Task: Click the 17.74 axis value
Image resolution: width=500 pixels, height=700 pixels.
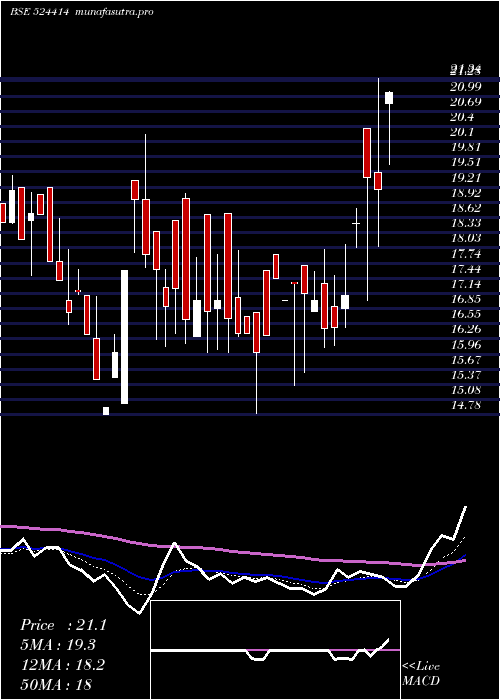Action: coord(466,254)
